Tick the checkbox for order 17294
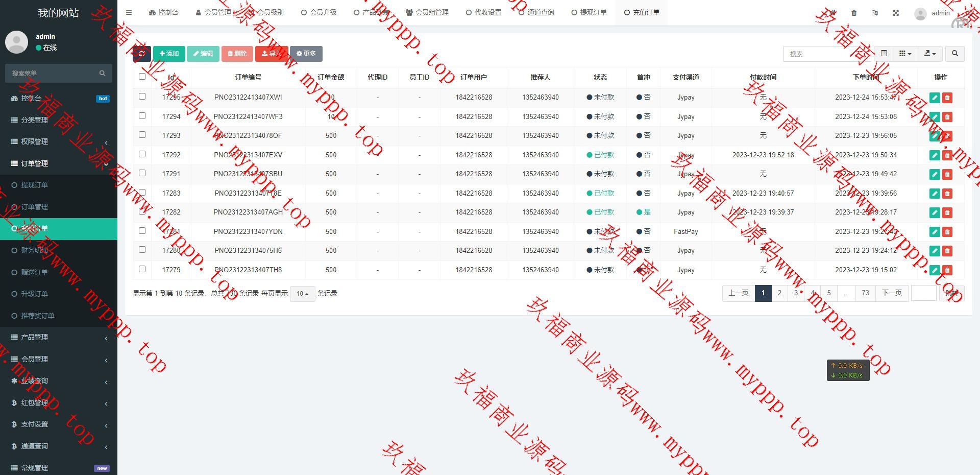Viewport: 980px width, 475px height. 142,116
